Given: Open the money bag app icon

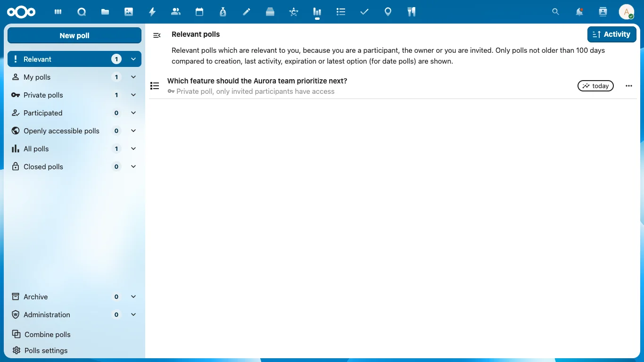Looking at the screenshot, I should pyautogui.click(x=223, y=12).
